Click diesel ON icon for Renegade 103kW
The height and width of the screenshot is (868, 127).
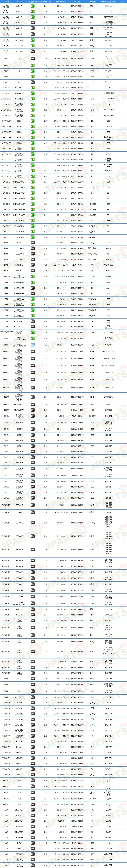point(33,321)
